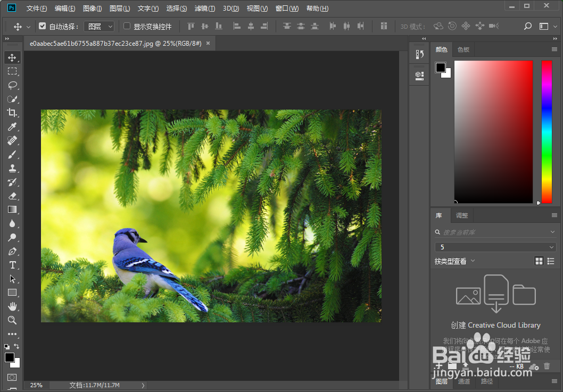563x392 pixels.
Task: Open the 图层 auto-select dropdown
Action: (x=99, y=26)
